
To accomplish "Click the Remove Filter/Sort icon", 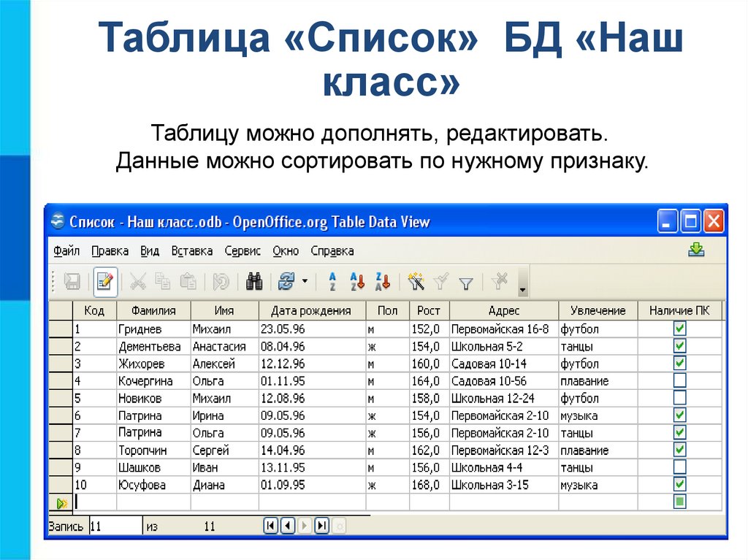I will point(500,281).
